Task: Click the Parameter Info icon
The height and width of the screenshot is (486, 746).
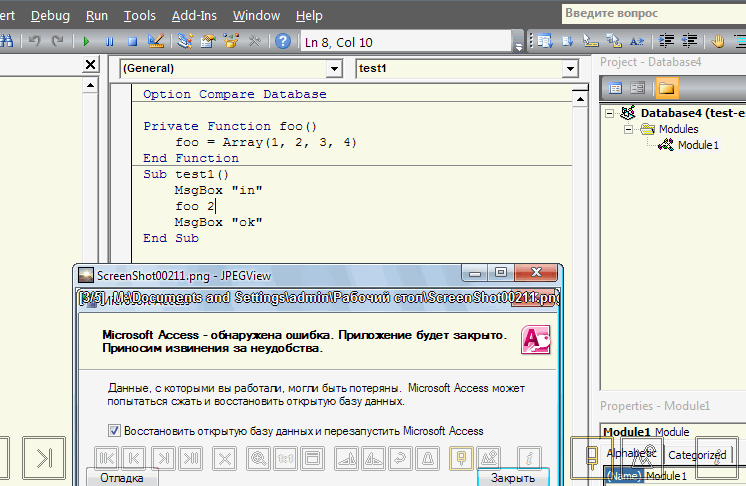Action: pos(614,41)
